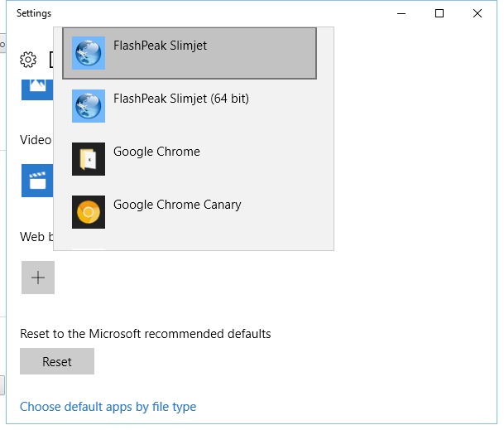This screenshot has height=430, width=504.
Task: Click the photo viewer app tile
Action: click(37, 89)
